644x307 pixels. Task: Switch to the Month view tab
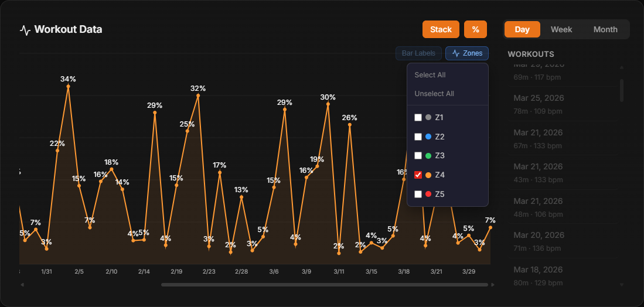[x=605, y=29]
